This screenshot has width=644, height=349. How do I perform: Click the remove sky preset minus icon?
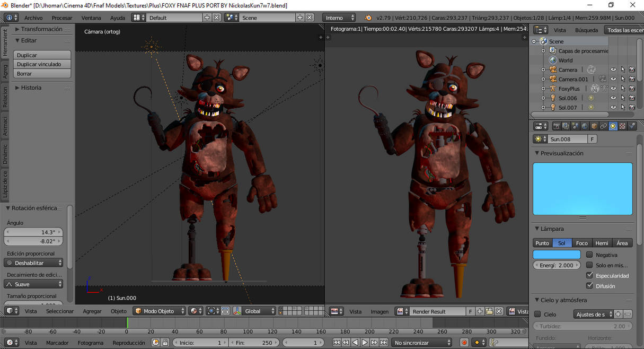(x=628, y=314)
